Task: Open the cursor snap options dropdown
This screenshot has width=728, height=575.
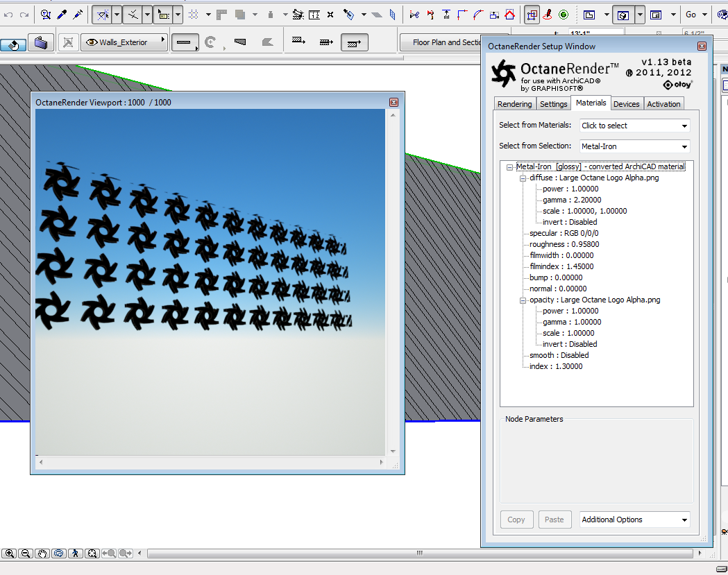Action: (147, 15)
